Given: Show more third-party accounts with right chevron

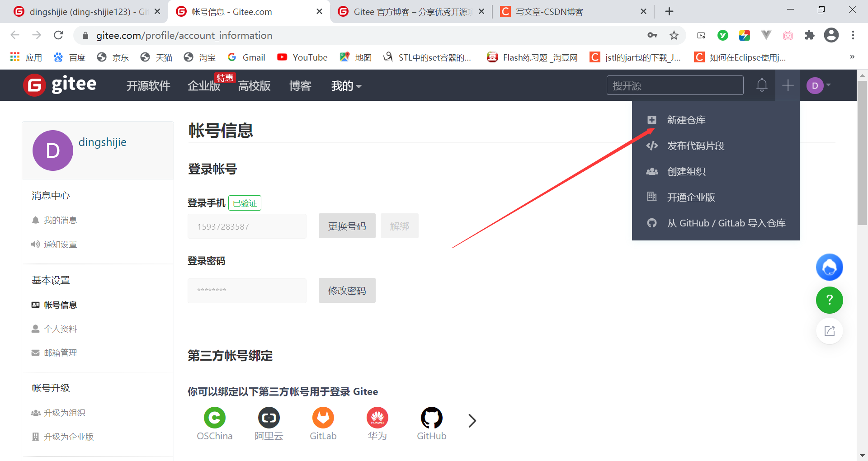Looking at the screenshot, I should [x=472, y=421].
